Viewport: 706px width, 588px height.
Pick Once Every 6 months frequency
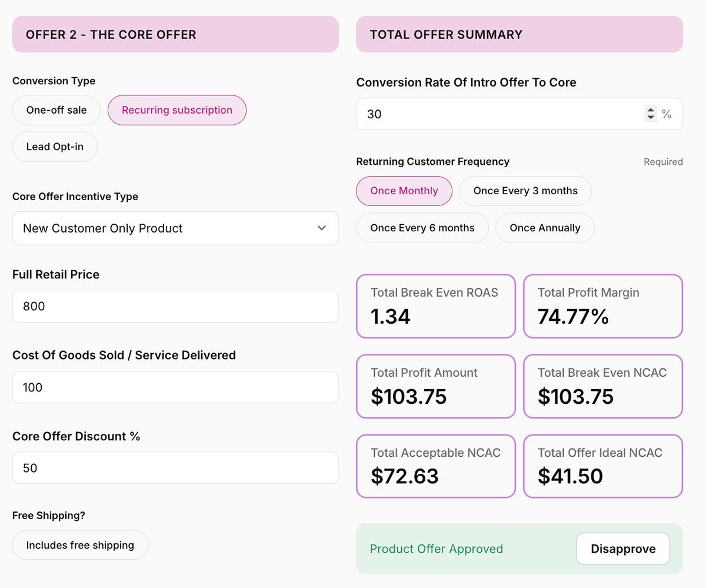click(x=422, y=228)
